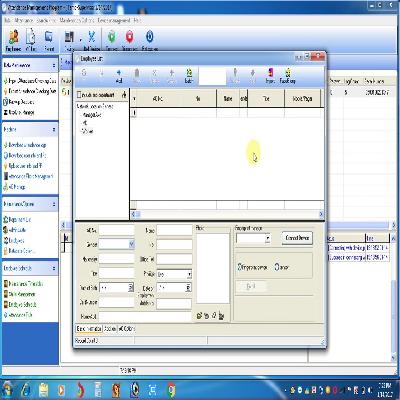Switch to the AC Options tab
Image resolution: width=400 pixels, height=400 pixels.
point(126,329)
